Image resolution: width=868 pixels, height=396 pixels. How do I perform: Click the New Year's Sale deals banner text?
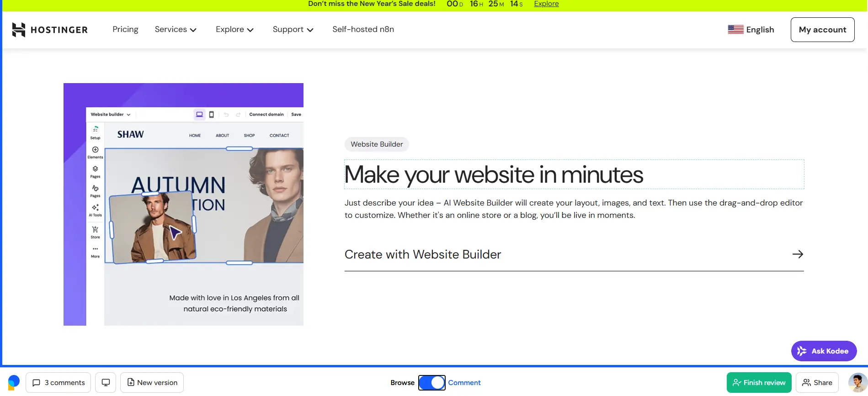click(372, 4)
